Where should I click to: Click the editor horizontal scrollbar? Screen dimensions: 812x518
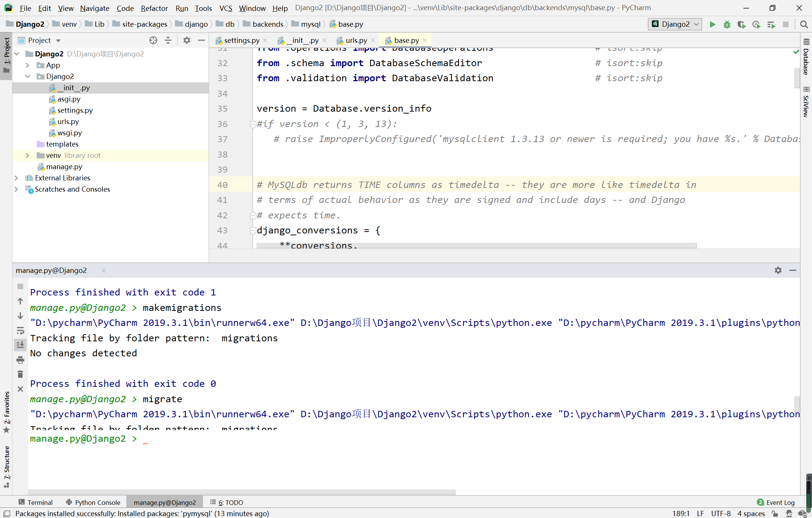476,245
